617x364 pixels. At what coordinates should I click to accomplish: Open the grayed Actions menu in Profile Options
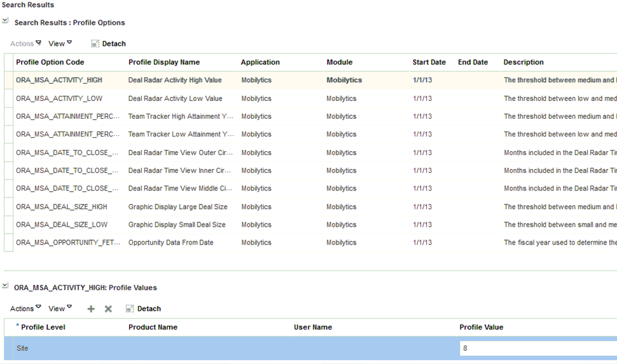click(x=25, y=44)
